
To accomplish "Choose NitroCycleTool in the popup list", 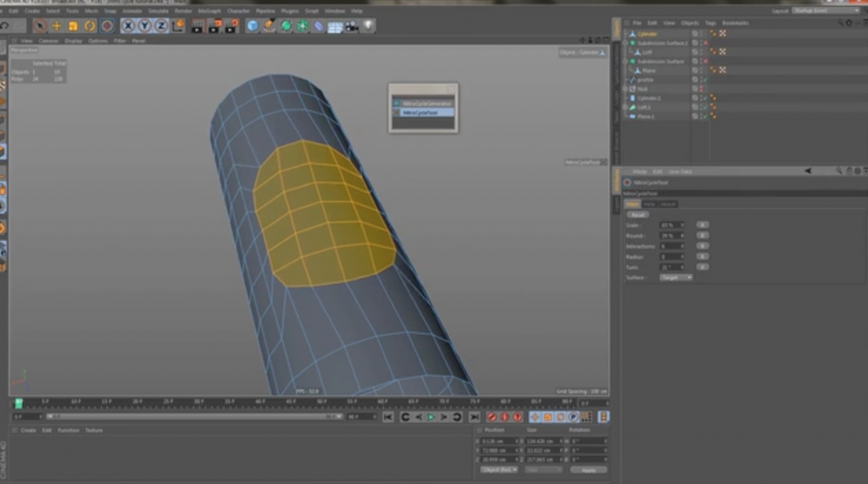I will 422,112.
